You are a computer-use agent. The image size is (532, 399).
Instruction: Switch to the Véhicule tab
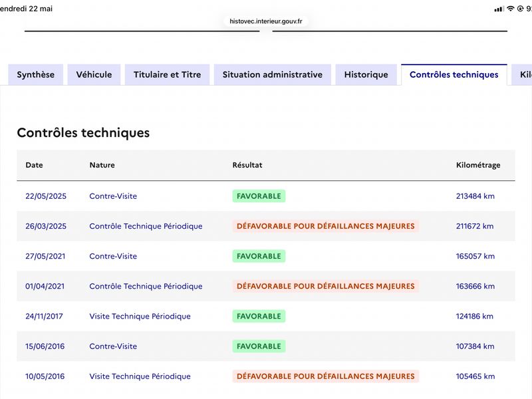[x=94, y=74]
